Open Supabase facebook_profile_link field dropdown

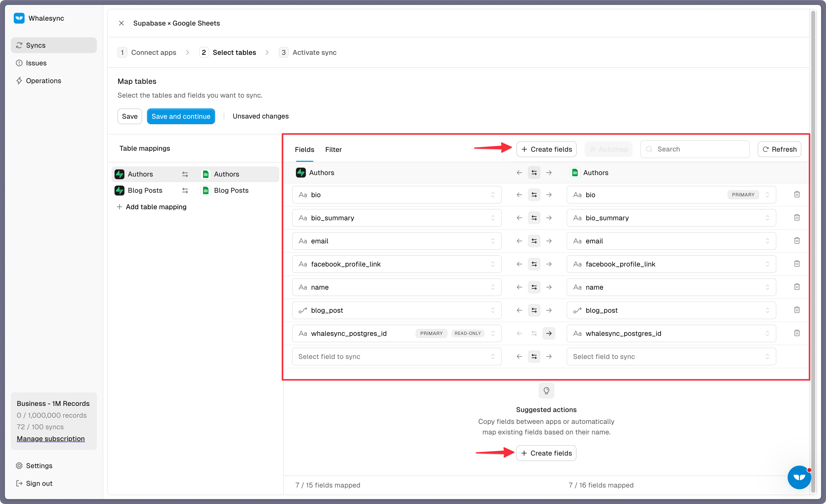(397, 264)
